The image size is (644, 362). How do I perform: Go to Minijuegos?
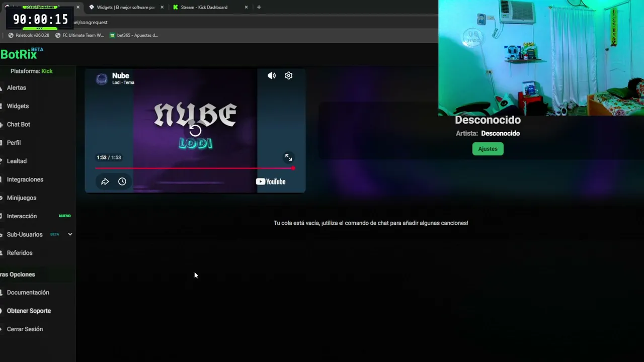(22, 198)
